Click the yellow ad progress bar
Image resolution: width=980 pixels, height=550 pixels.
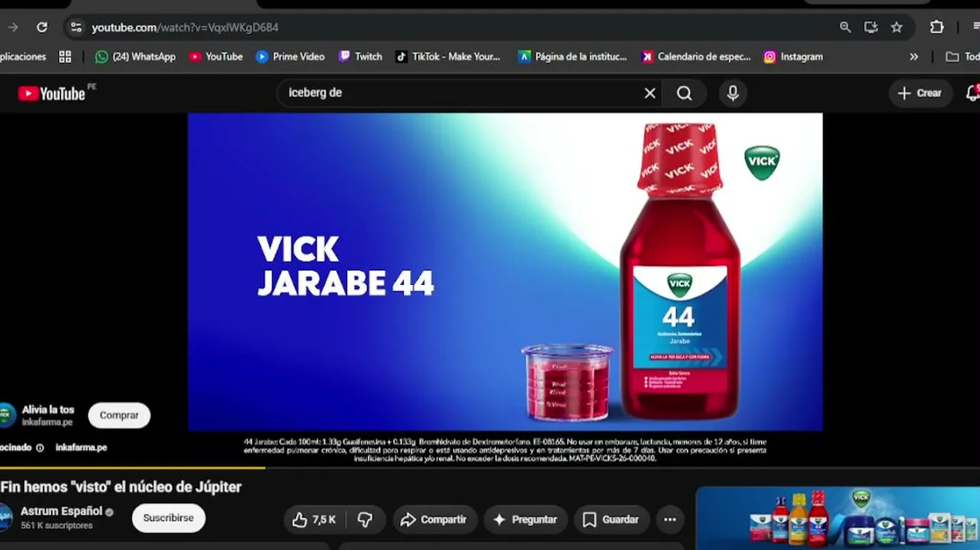133,467
